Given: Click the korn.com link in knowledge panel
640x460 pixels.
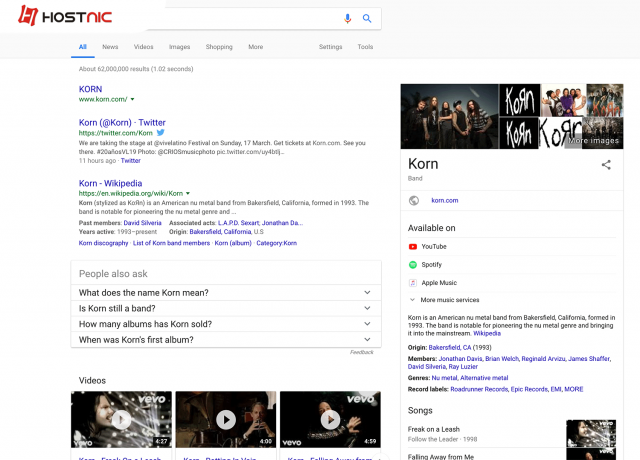Looking at the screenshot, I should tap(444, 200).
